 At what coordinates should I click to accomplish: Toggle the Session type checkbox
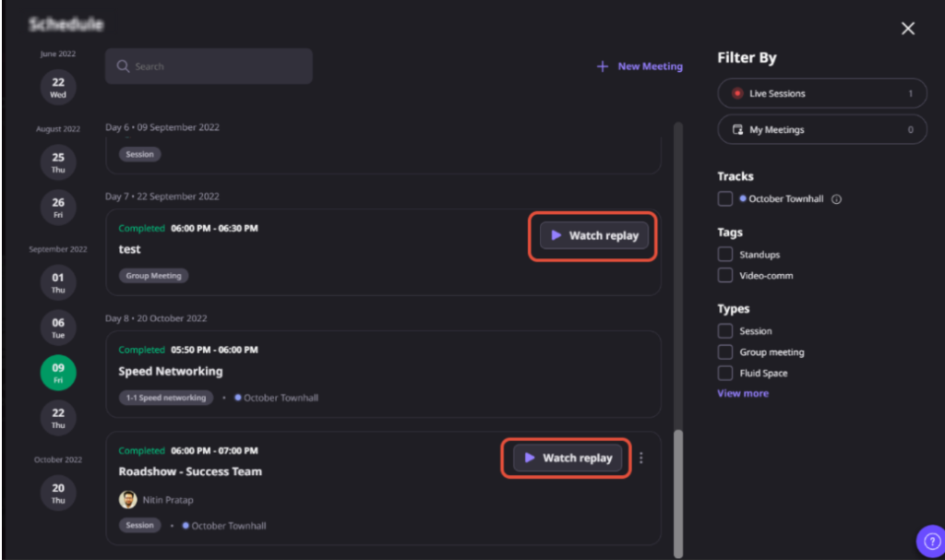[725, 330]
